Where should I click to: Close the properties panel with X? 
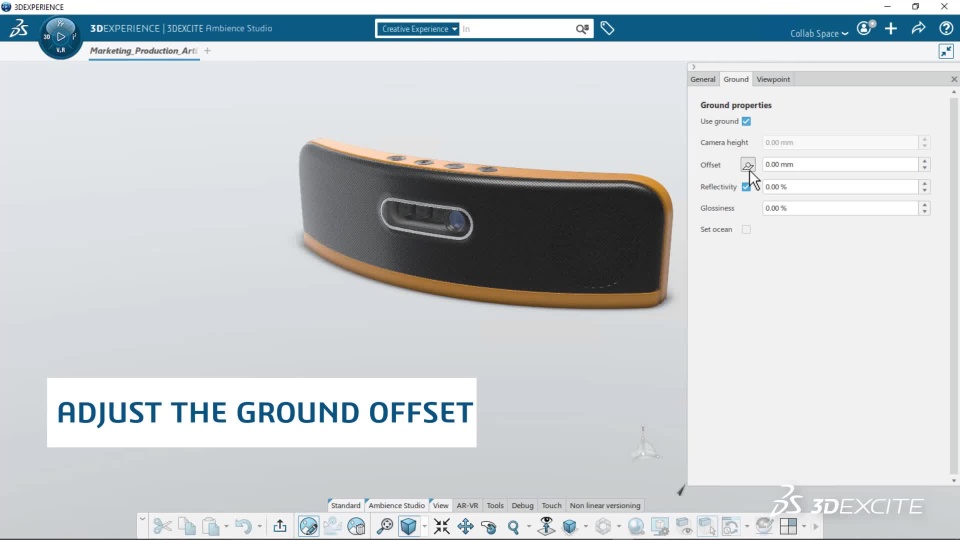pyautogui.click(x=953, y=80)
